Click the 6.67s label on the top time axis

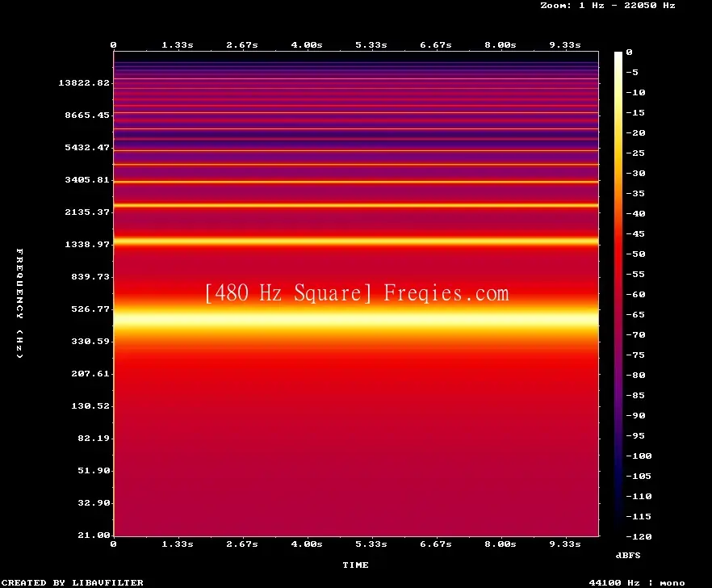pos(435,45)
